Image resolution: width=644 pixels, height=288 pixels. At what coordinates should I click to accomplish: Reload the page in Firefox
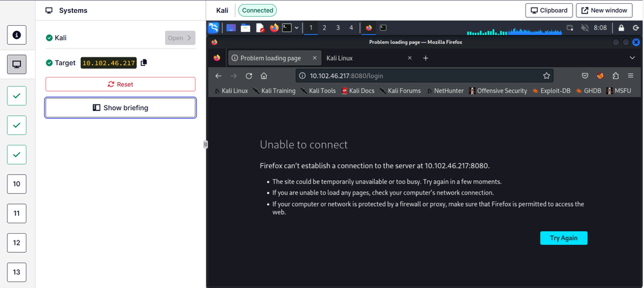coord(249,76)
